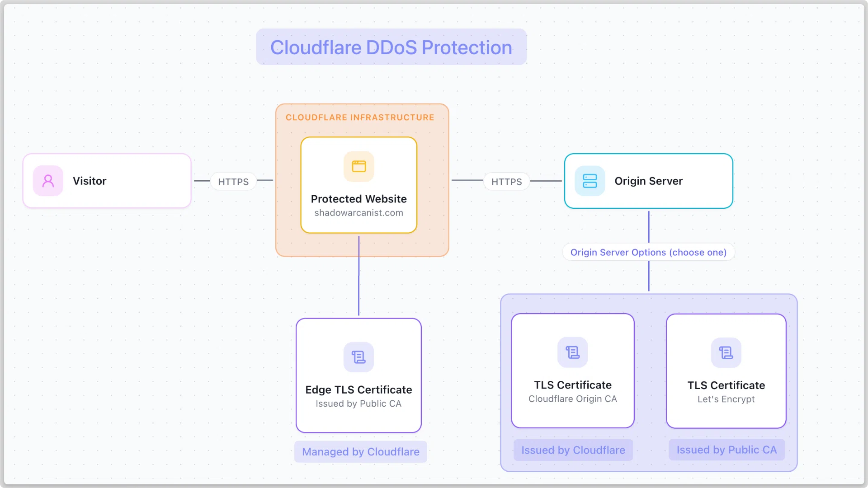This screenshot has height=488, width=868.
Task: Click the Origin Server rack icon
Action: point(590,181)
